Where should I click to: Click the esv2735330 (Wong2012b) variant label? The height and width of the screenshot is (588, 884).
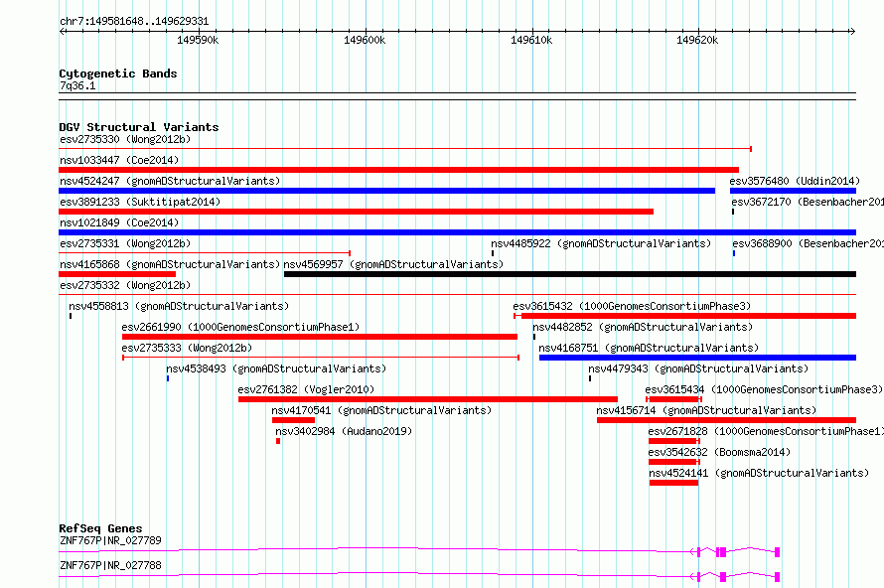(125, 139)
